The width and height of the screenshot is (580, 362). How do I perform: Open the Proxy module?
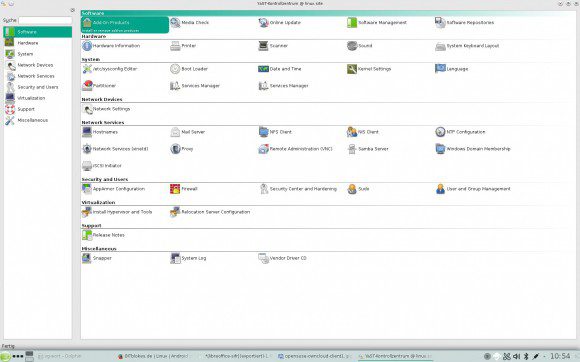tap(182, 149)
